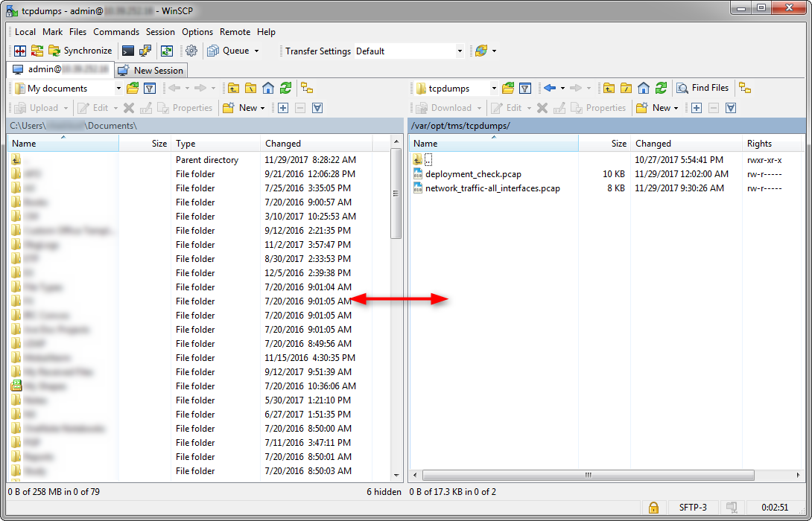This screenshot has width=812, height=521.
Task: Open the Commands menu
Action: pyautogui.click(x=116, y=32)
